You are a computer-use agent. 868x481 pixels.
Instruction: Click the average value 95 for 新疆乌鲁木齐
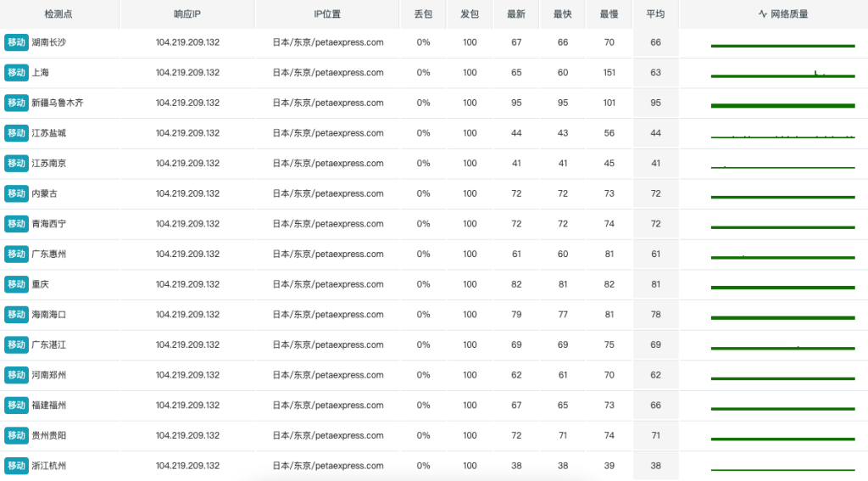coord(655,103)
